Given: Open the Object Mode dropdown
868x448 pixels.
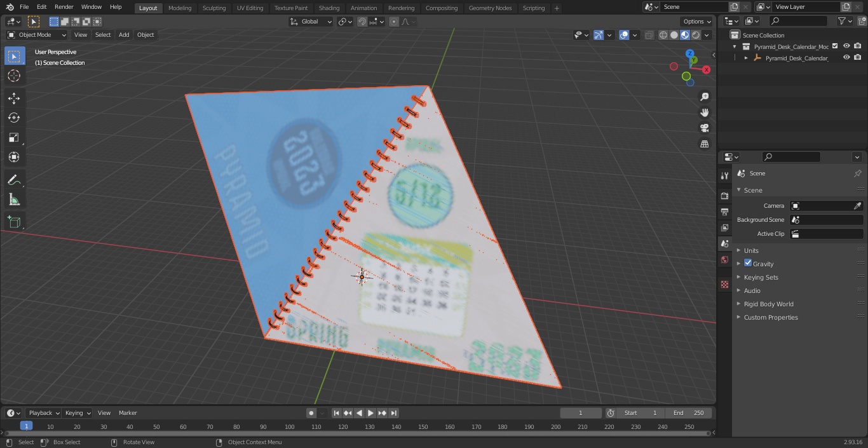Looking at the screenshot, I should pos(37,35).
